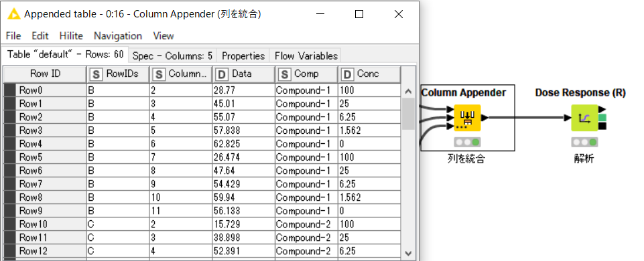Click the double type icon of Conc column
This screenshot has width=644, height=261.
[x=347, y=74]
